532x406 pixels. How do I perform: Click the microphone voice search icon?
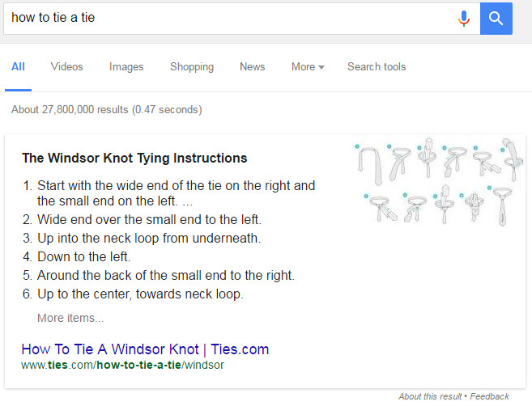pyautogui.click(x=463, y=19)
